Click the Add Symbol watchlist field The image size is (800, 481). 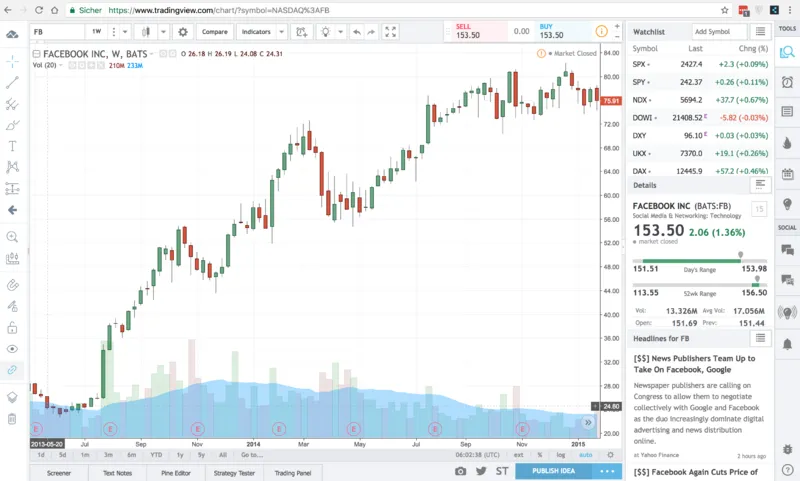(719, 32)
